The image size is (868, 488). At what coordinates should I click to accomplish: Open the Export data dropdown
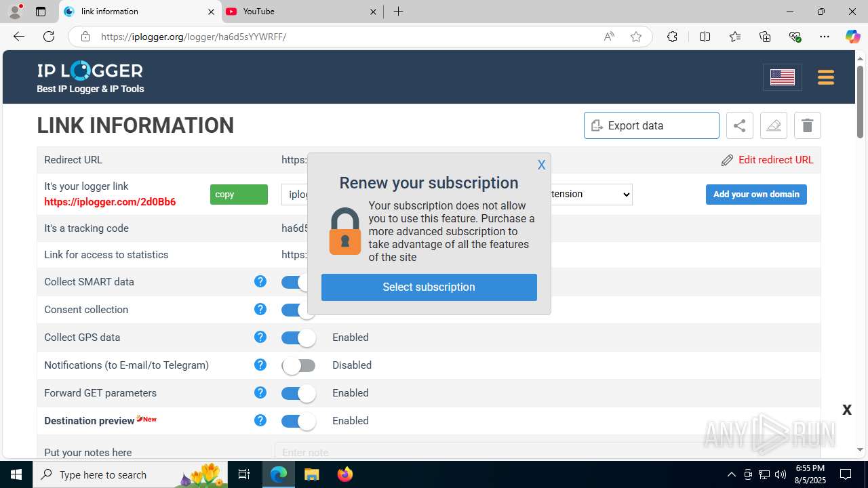(x=652, y=125)
